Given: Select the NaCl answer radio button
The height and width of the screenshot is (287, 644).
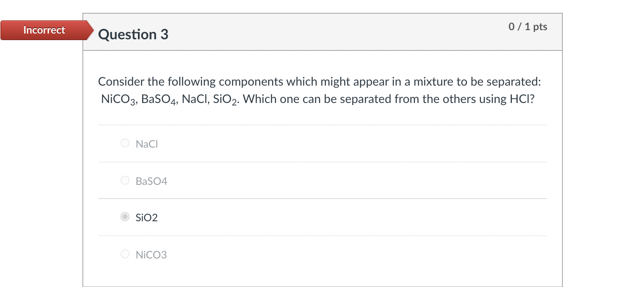Looking at the screenshot, I should [125, 143].
